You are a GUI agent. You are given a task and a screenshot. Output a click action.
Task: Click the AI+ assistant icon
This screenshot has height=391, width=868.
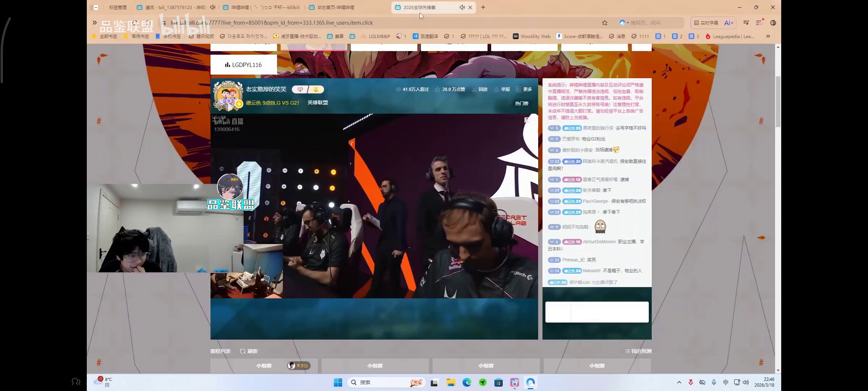point(728,23)
